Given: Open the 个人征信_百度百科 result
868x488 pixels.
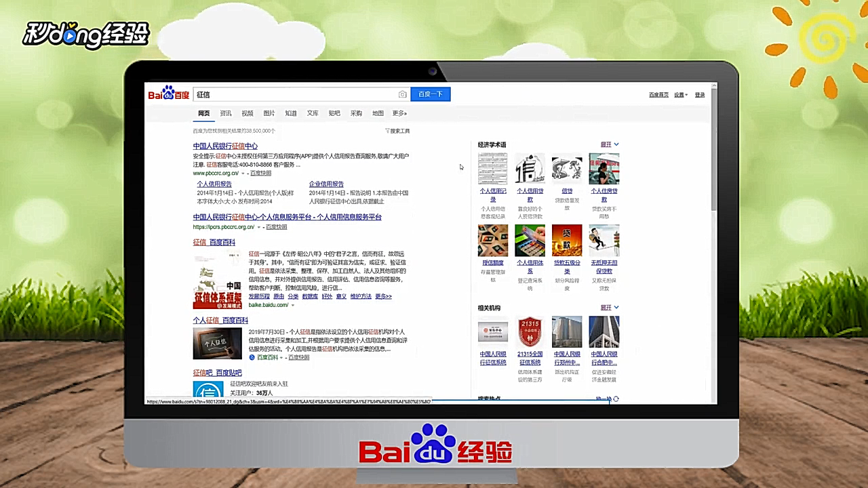Looking at the screenshot, I should pos(220,321).
